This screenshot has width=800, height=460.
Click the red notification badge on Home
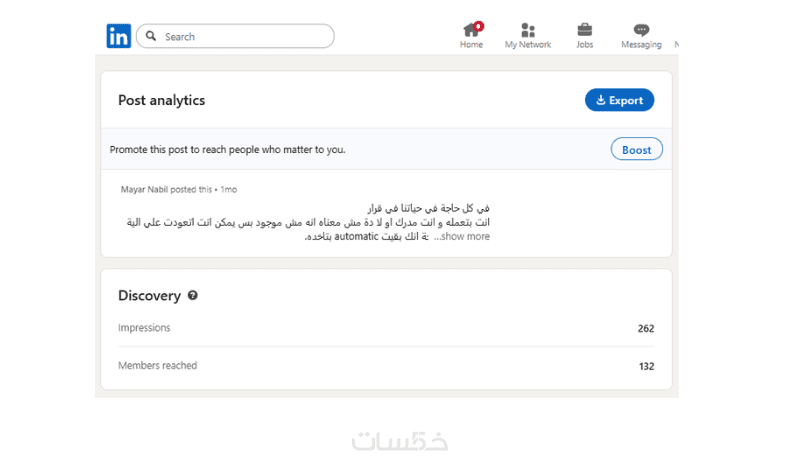tap(479, 25)
